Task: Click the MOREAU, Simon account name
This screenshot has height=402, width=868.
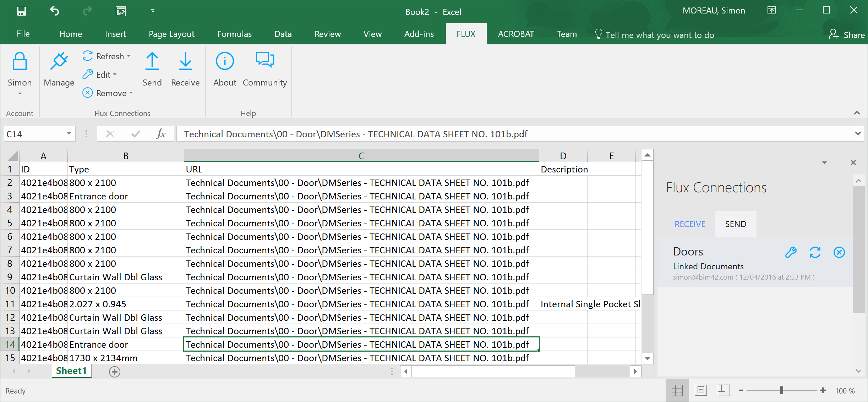Action: tap(714, 11)
